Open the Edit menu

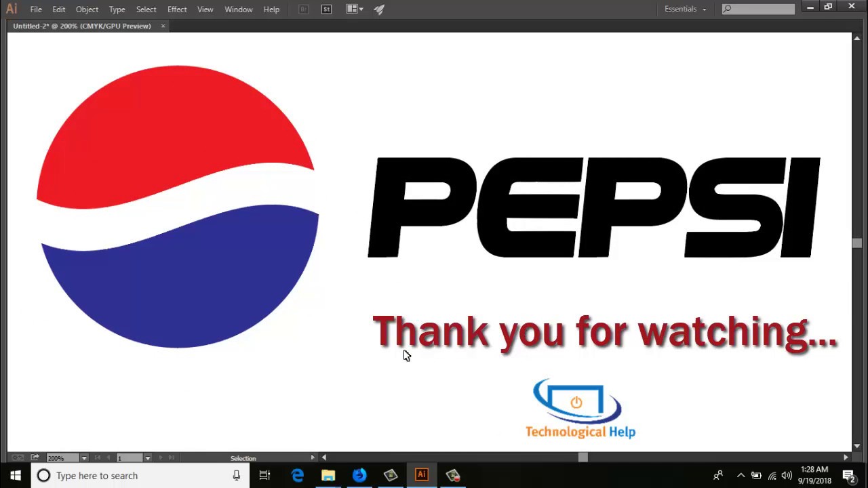pyautogui.click(x=59, y=9)
